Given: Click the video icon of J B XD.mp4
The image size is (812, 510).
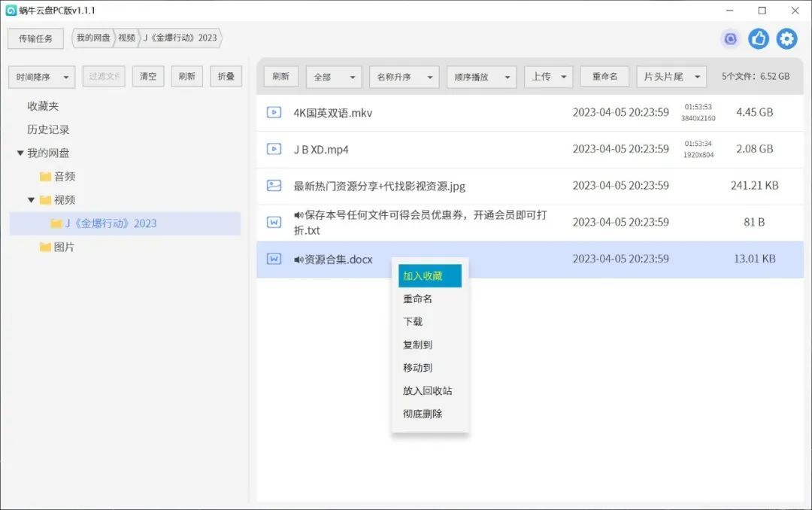Looking at the screenshot, I should [x=274, y=149].
